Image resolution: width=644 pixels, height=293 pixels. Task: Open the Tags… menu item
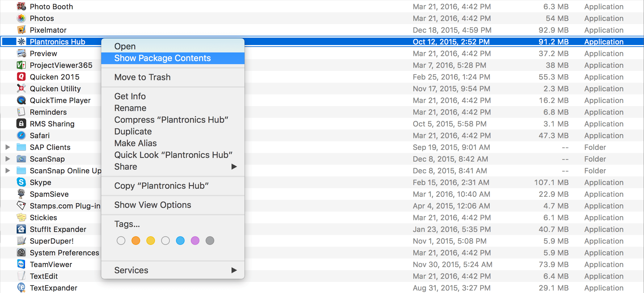coord(173,224)
